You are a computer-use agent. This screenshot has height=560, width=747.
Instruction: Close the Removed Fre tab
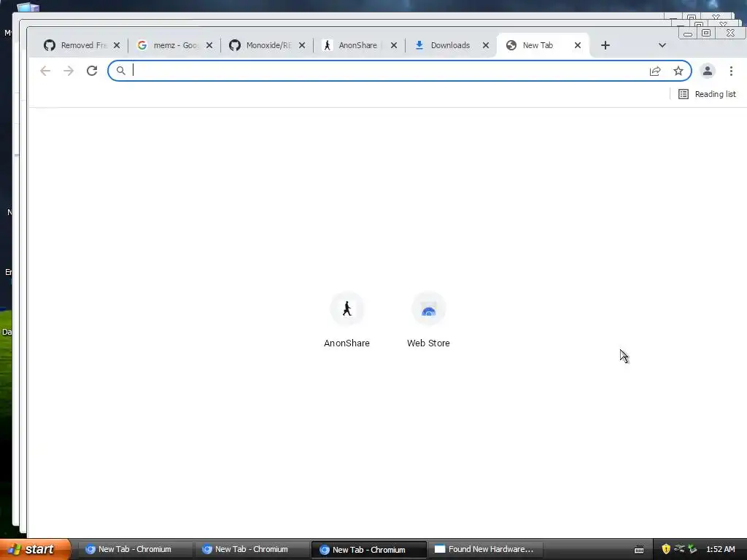[117, 45]
